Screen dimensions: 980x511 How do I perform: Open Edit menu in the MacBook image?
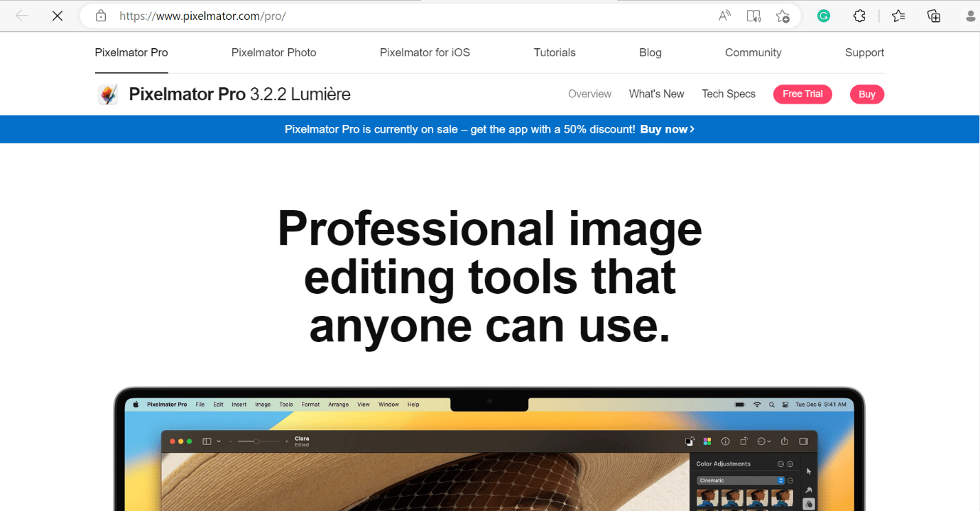point(218,405)
